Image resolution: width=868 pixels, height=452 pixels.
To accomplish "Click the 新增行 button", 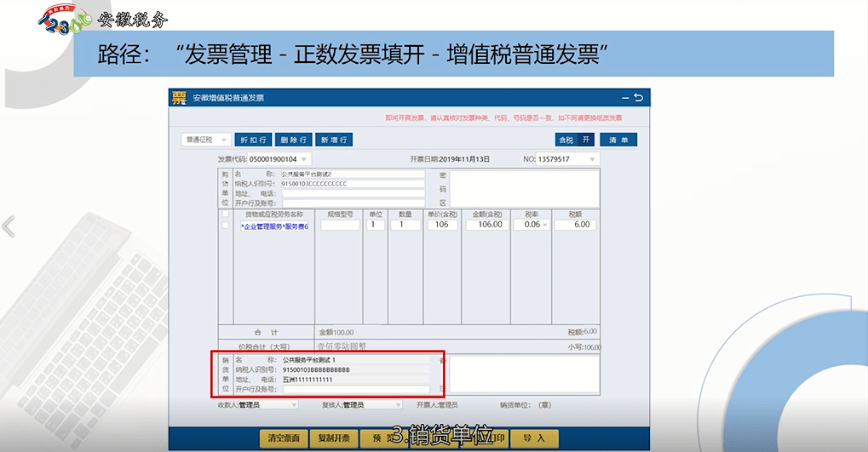I will coord(334,140).
